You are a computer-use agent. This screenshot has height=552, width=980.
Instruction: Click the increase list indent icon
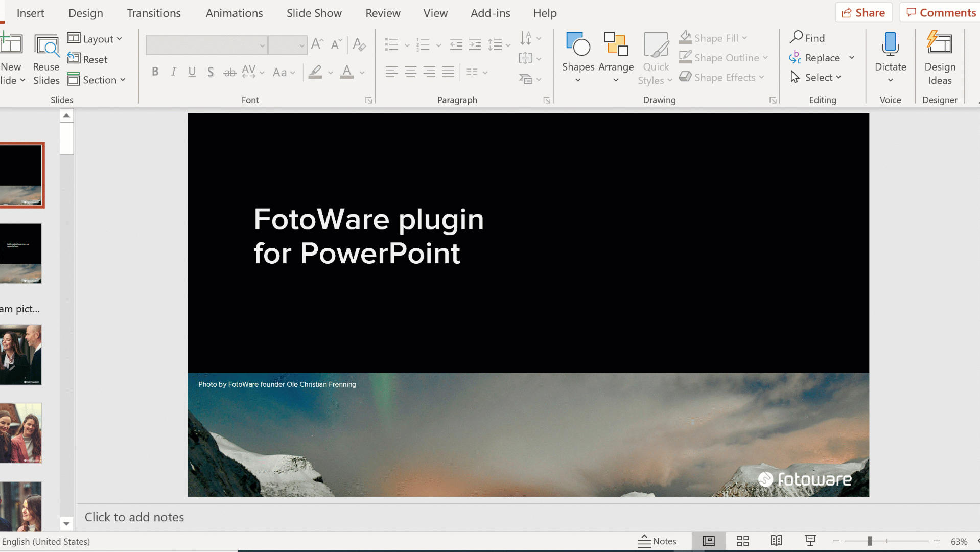click(x=475, y=44)
